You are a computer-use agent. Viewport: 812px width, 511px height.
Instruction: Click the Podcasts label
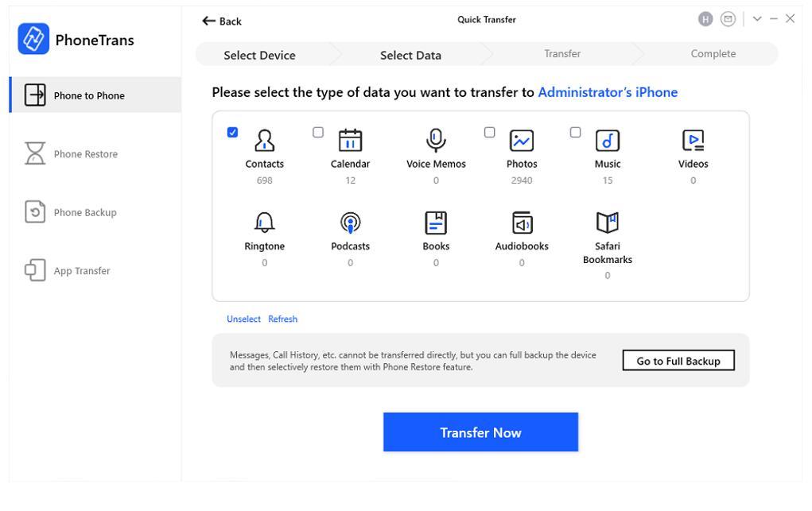pos(350,246)
